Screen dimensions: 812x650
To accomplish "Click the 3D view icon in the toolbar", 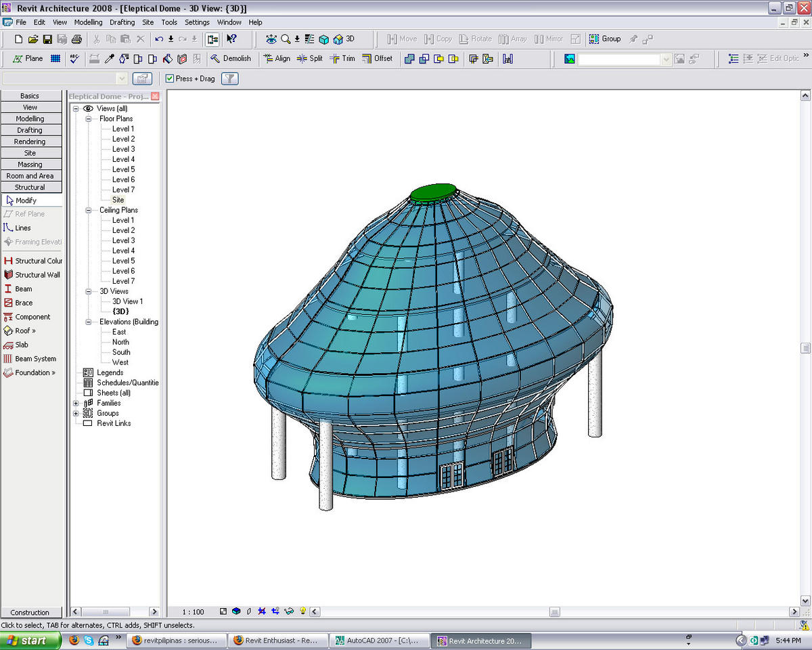I will (x=342, y=39).
